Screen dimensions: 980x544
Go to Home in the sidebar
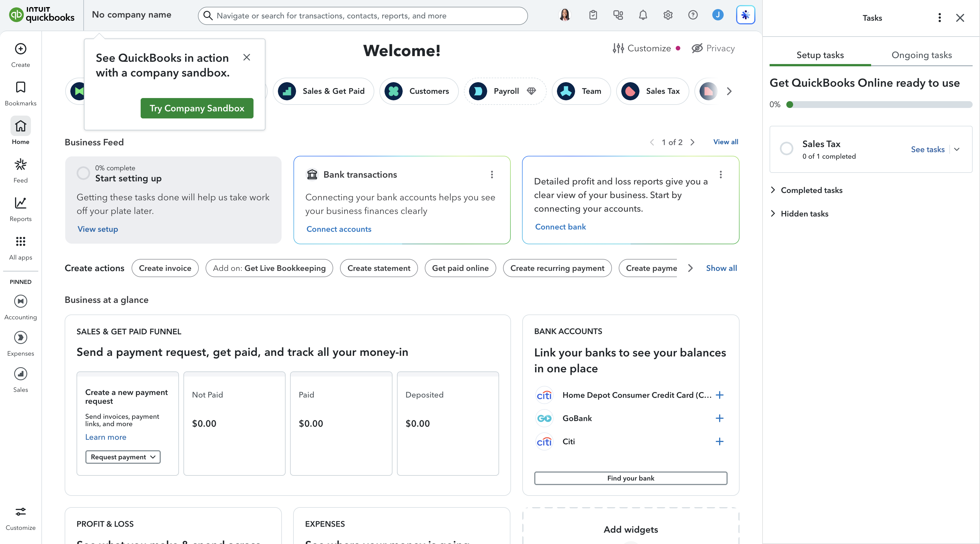point(20,126)
